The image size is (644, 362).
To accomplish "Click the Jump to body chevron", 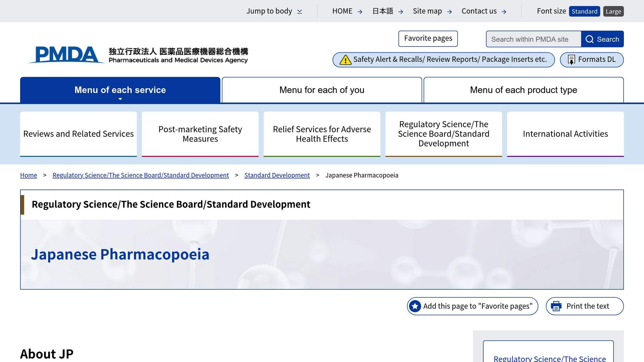I will click(300, 11).
